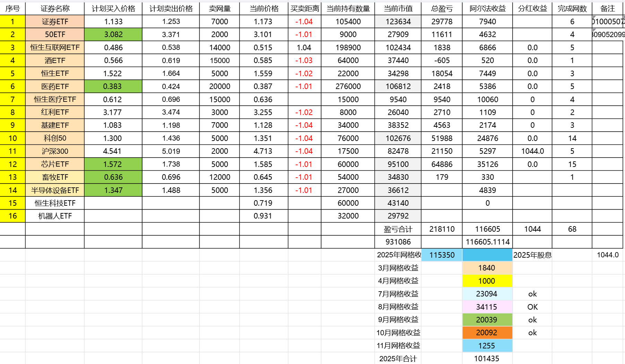The height and width of the screenshot is (364, 625).
Task: Click the 恒生互联网ETF name cell
Action: pyautogui.click(x=55, y=47)
